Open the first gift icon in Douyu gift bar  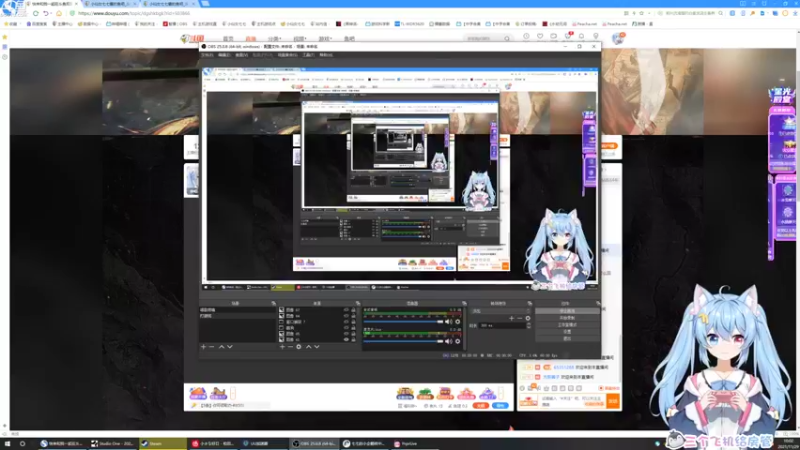[x=198, y=393]
